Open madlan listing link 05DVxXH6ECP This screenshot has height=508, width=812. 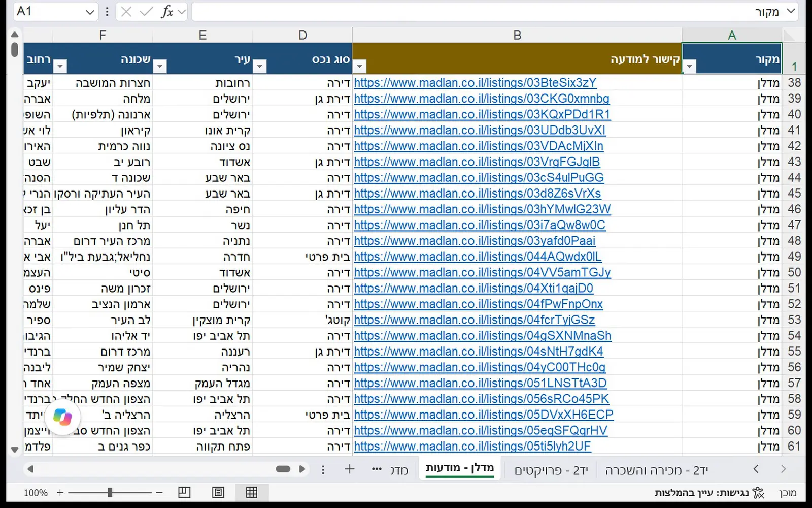[x=484, y=415]
